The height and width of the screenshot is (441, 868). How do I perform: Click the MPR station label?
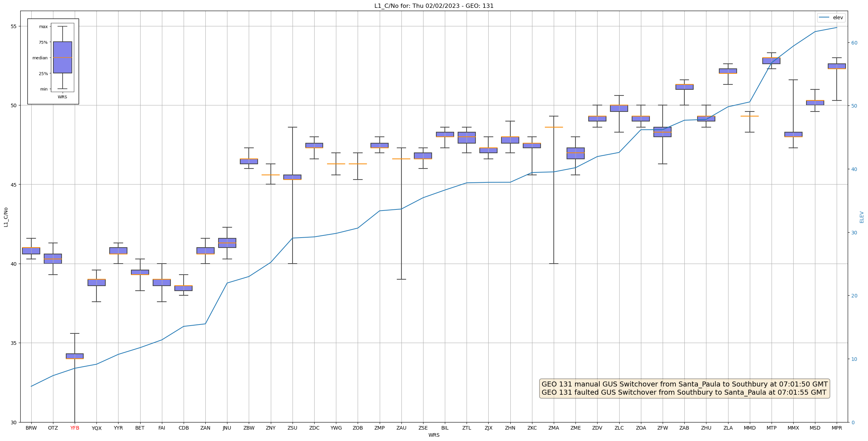coord(837,428)
